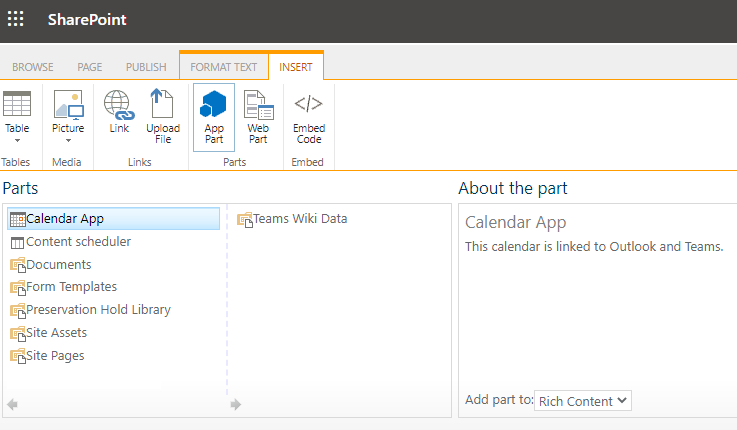Expand the Table dropdown arrow
The height and width of the screenshot is (430, 737).
pos(17,141)
